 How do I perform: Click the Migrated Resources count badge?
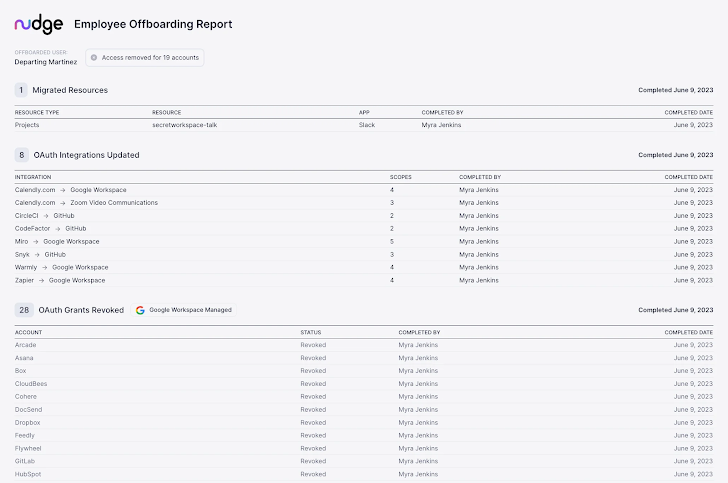(x=22, y=90)
